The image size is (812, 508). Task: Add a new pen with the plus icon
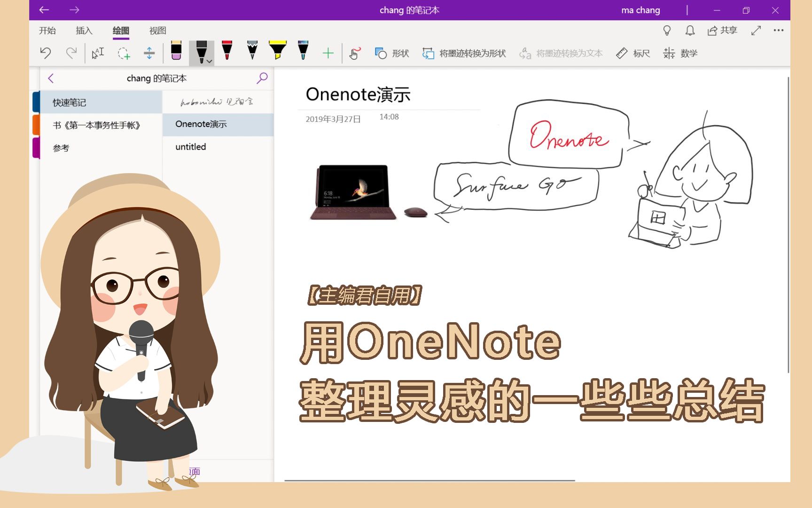pyautogui.click(x=328, y=53)
